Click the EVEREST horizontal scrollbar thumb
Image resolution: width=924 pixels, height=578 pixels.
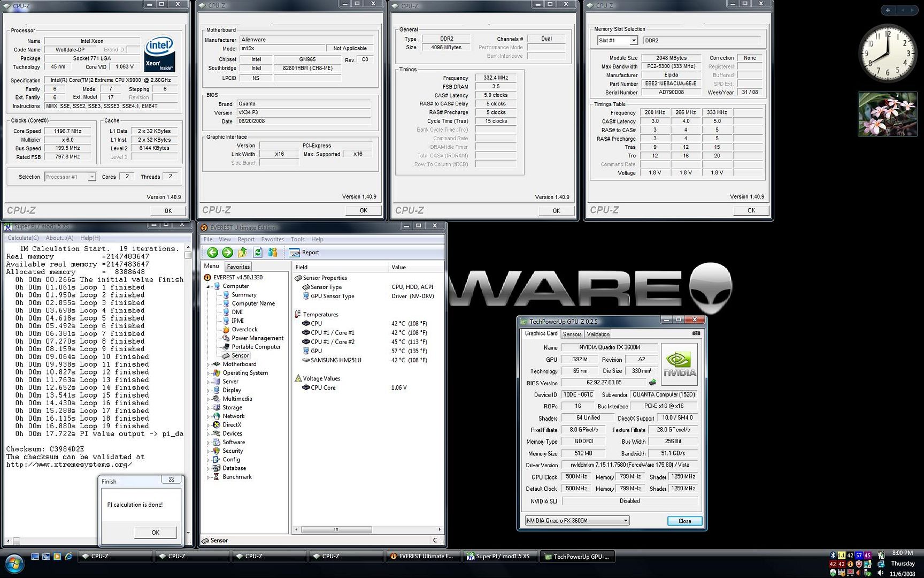pyautogui.click(x=336, y=530)
